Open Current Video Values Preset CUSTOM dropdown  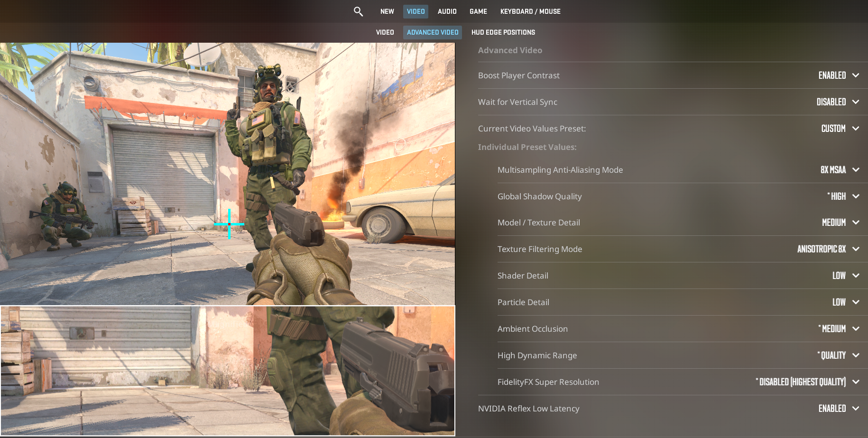(x=840, y=129)
